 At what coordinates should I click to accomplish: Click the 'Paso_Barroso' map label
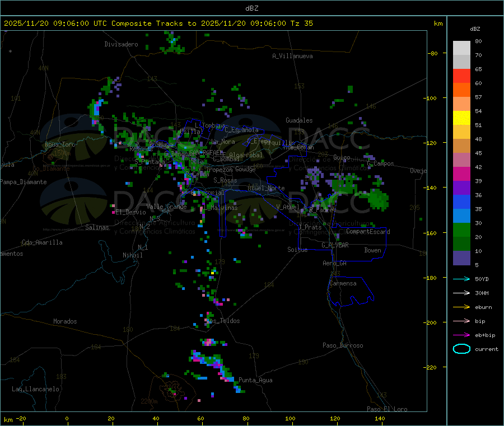click(x=343, y=346)
